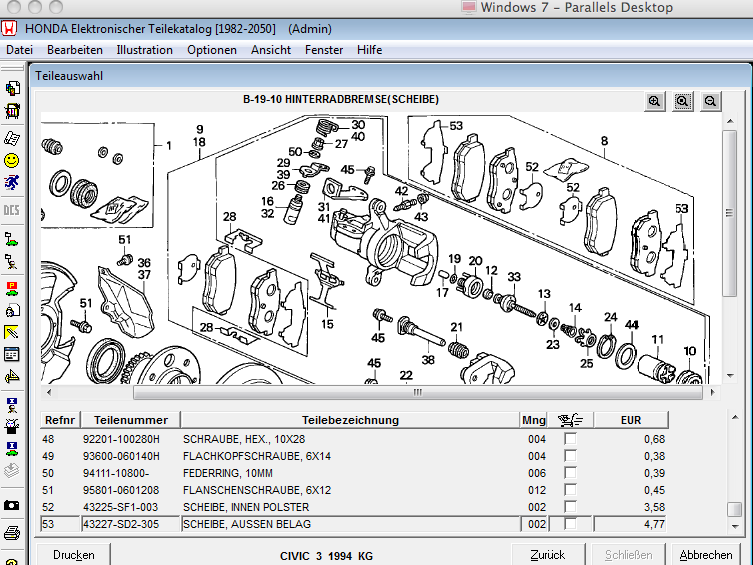
Task: Open the Datei menu
Action: [x=19, y=50]
